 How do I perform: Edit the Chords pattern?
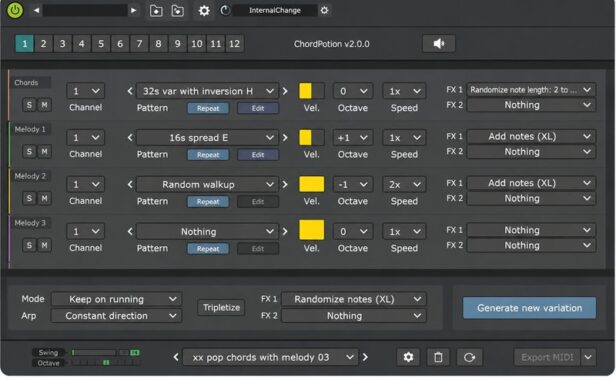tap(258, 108)
